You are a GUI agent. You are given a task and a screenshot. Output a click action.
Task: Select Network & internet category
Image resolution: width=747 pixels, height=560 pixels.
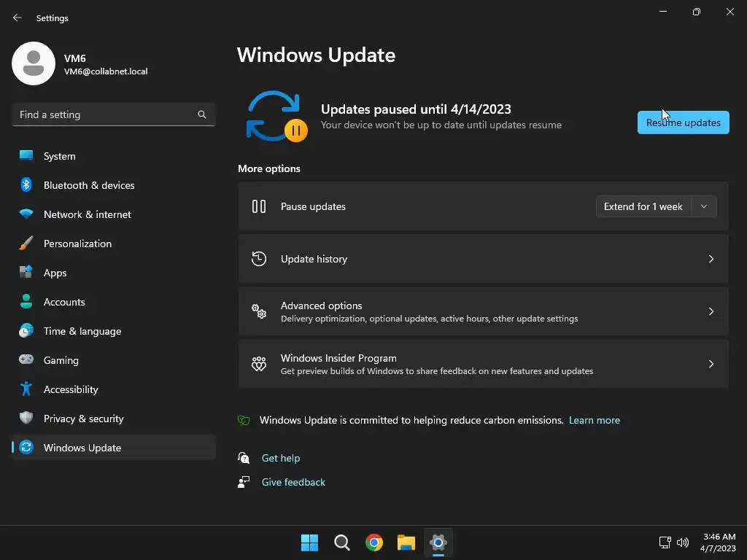(114, 214)
